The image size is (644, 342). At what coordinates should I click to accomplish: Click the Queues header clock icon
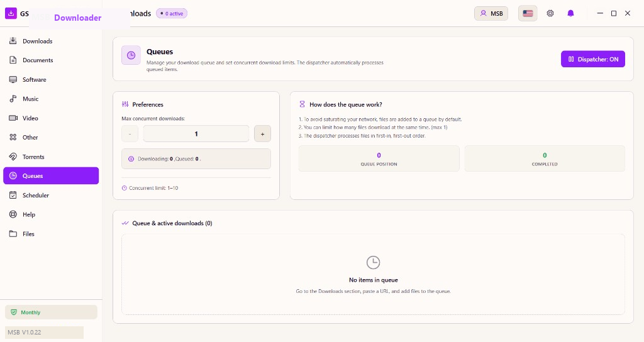(131, 55)
